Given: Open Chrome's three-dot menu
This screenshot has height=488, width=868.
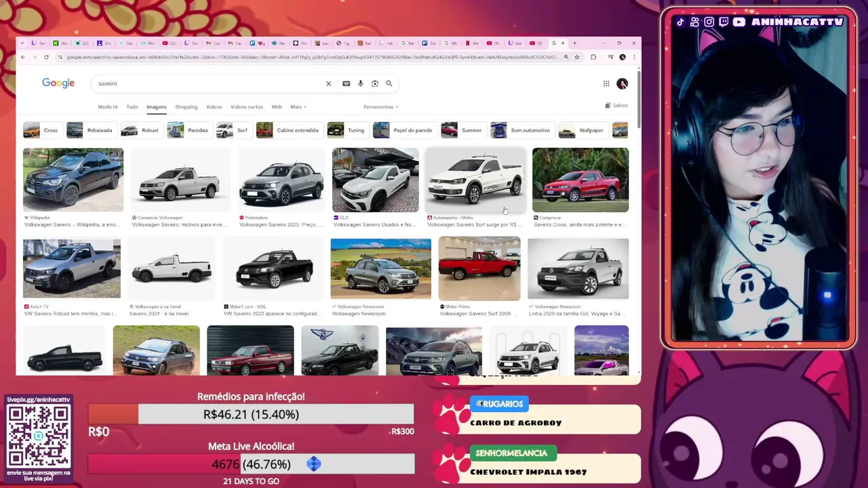Looking at the screenshot, I should point(633,57).
